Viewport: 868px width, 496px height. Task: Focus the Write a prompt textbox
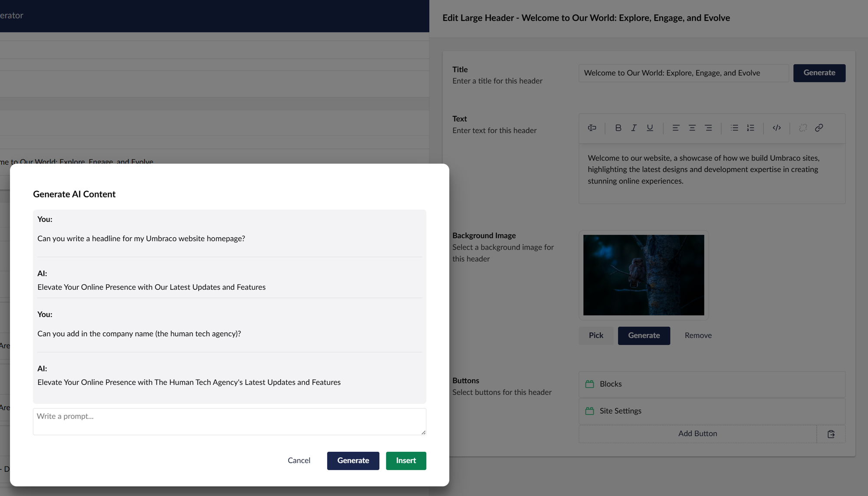230,421
